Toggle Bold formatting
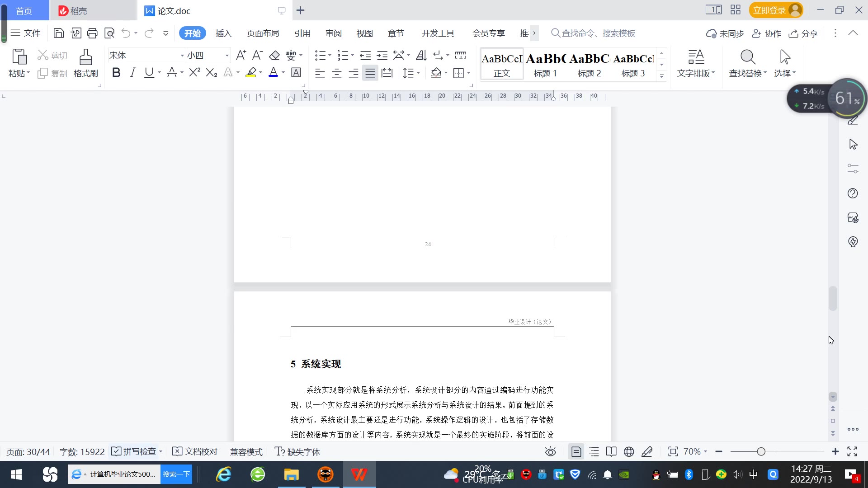Screen dimensions: 868x488 point(116,73)
